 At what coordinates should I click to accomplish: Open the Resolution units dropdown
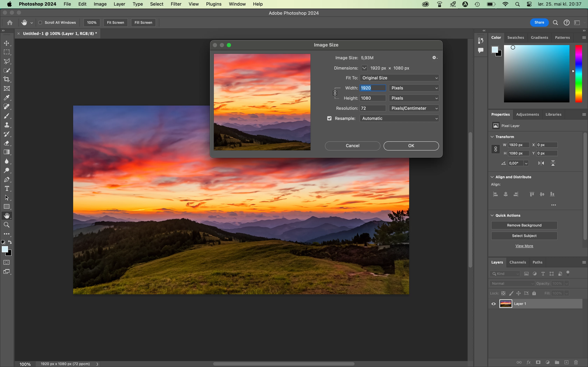click(414, 108)
